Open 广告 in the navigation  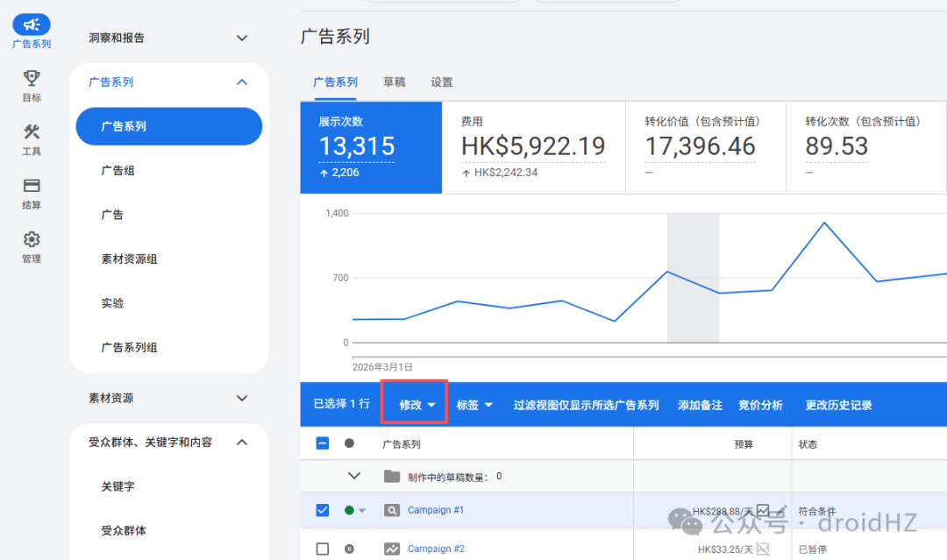click(112, 215)
